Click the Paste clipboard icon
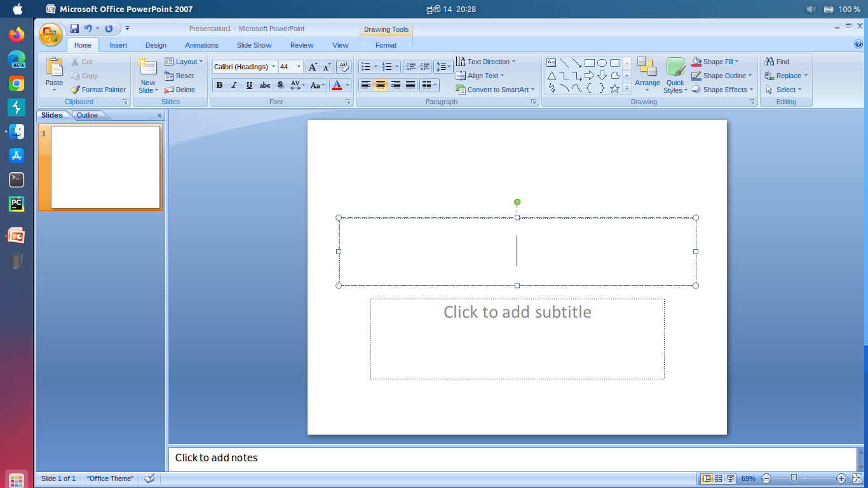868x488 pixels. point(55,67)
